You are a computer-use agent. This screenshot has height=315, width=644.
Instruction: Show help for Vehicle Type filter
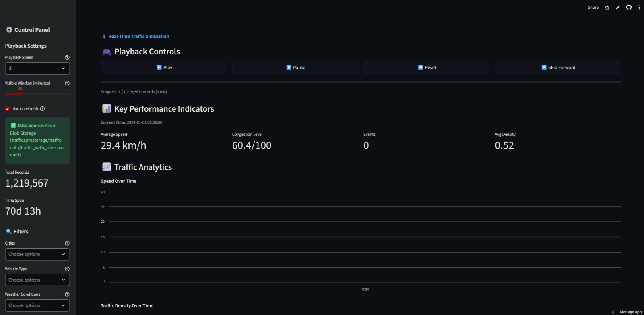click(67, 269)
